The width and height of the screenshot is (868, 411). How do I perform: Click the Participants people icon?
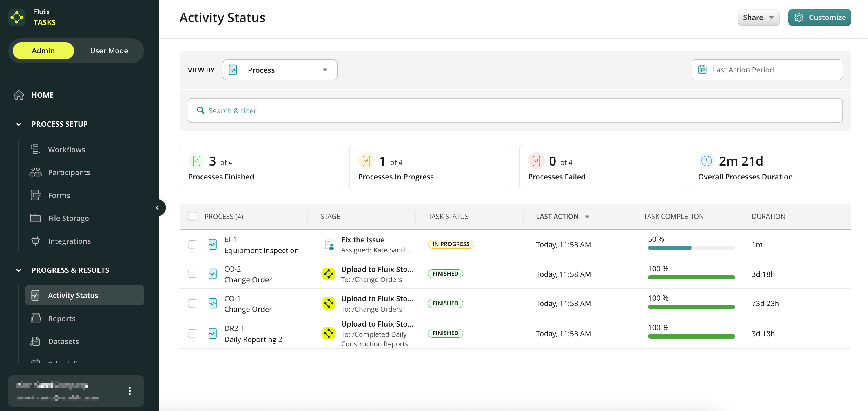[x=35, y=172]
